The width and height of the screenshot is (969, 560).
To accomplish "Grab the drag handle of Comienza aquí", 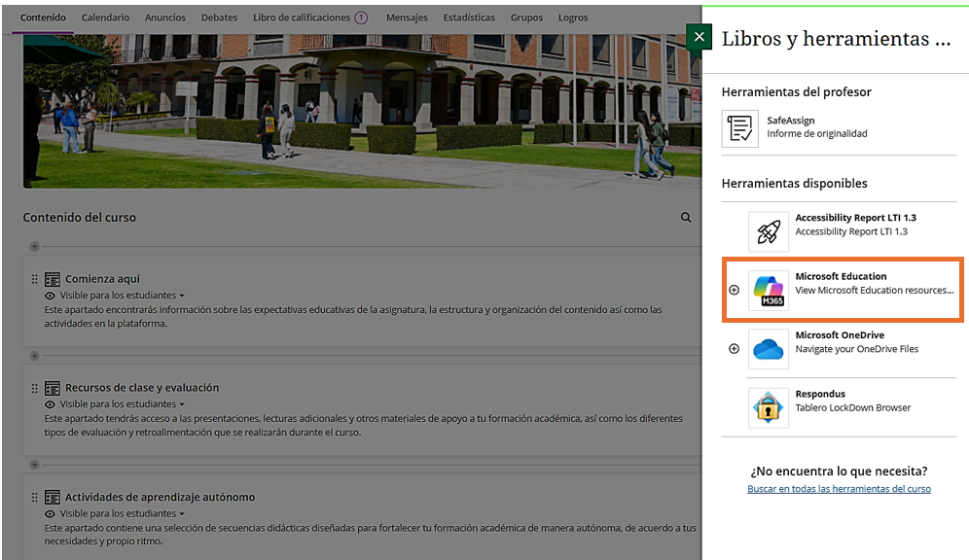I will click(x=35, y=279).
